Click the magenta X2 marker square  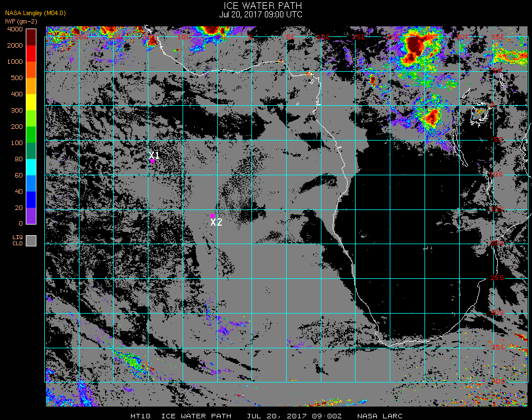pyautogui.click(x=212, y=216)
